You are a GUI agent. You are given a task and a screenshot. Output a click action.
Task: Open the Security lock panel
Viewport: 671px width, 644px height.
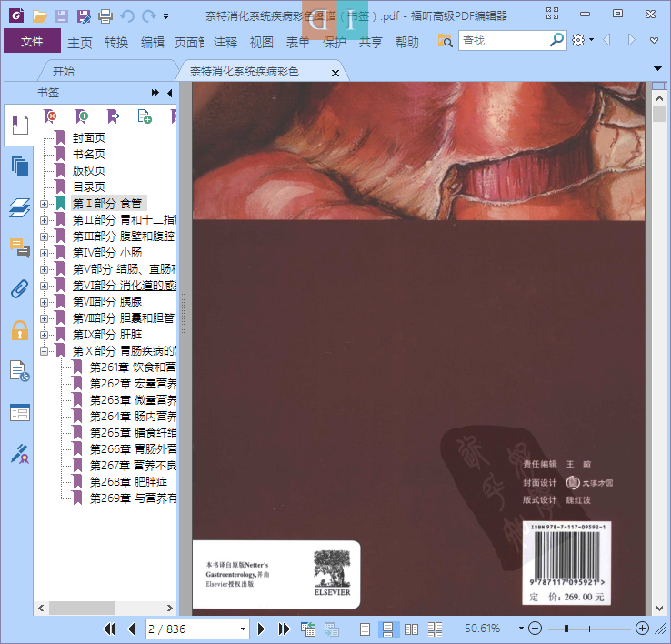pyautogui.click(x=20, y=330)
